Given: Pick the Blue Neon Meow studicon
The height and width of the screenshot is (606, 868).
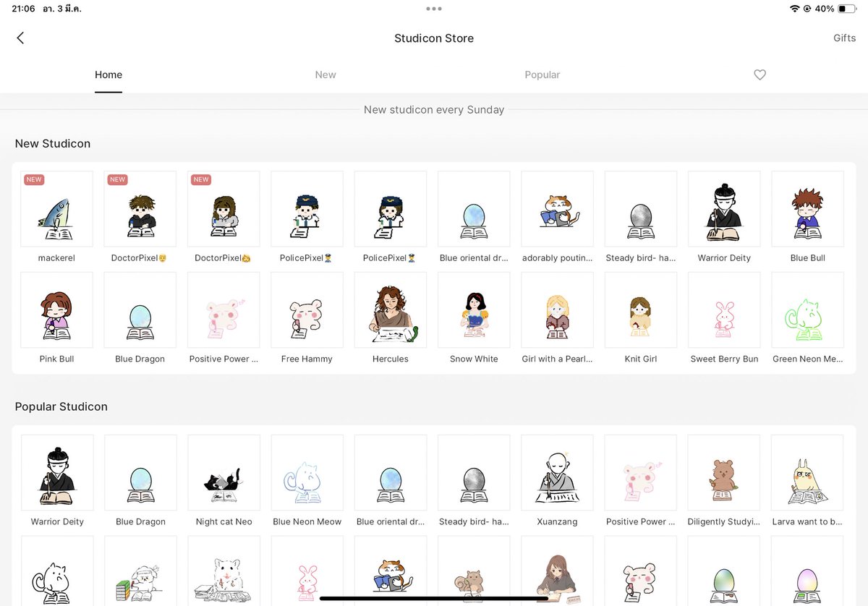Looking at the screenshot, I should pos(307,473).
